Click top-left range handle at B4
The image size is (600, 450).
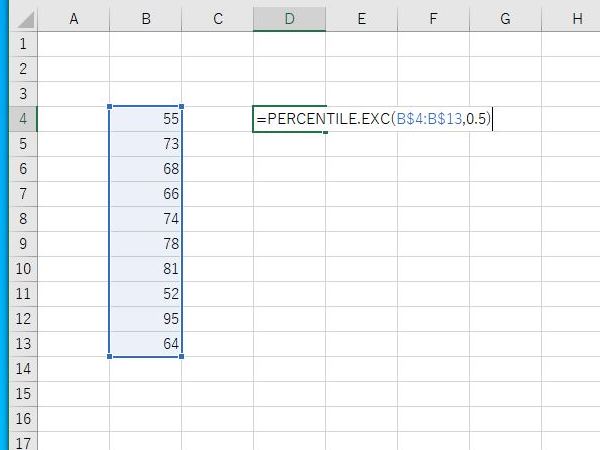tap(110, 106)
